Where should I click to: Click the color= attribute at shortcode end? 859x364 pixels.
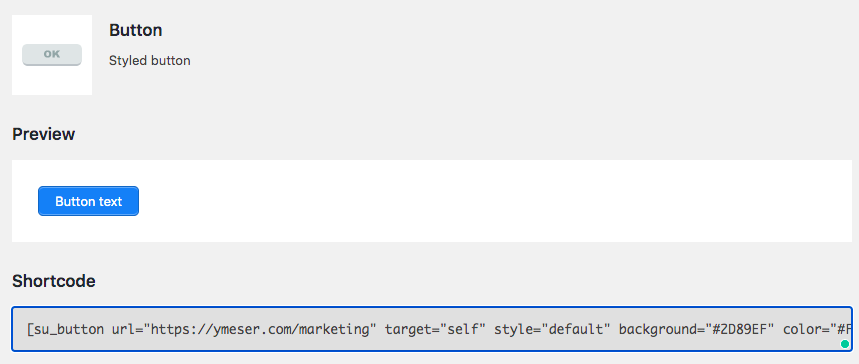[806, 329]
